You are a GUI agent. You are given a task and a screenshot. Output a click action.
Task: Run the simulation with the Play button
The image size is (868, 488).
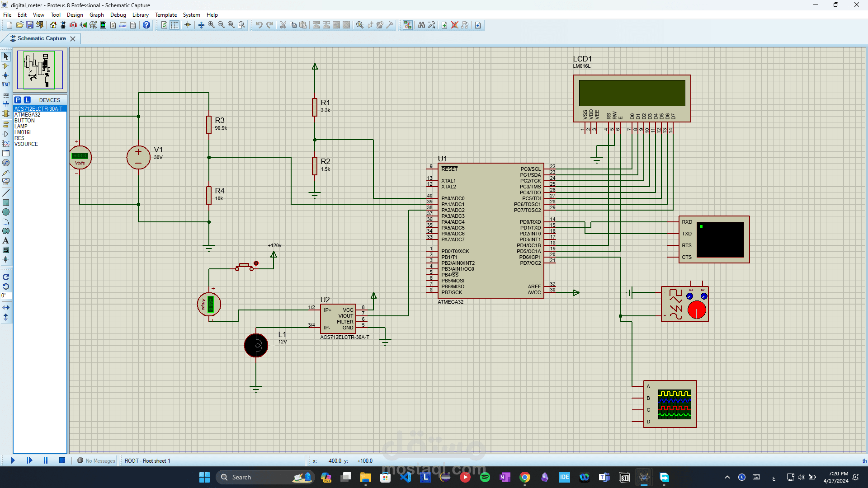click(13, 460)
